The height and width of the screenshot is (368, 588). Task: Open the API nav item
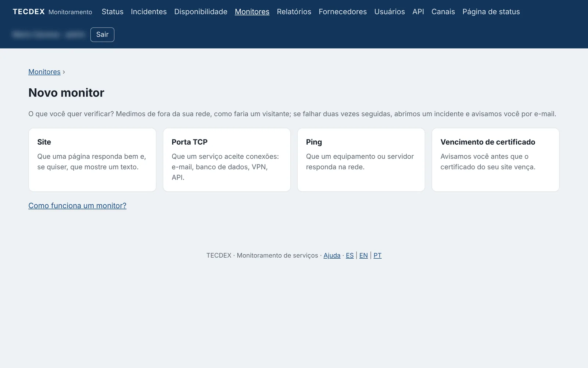click(418, 12)
